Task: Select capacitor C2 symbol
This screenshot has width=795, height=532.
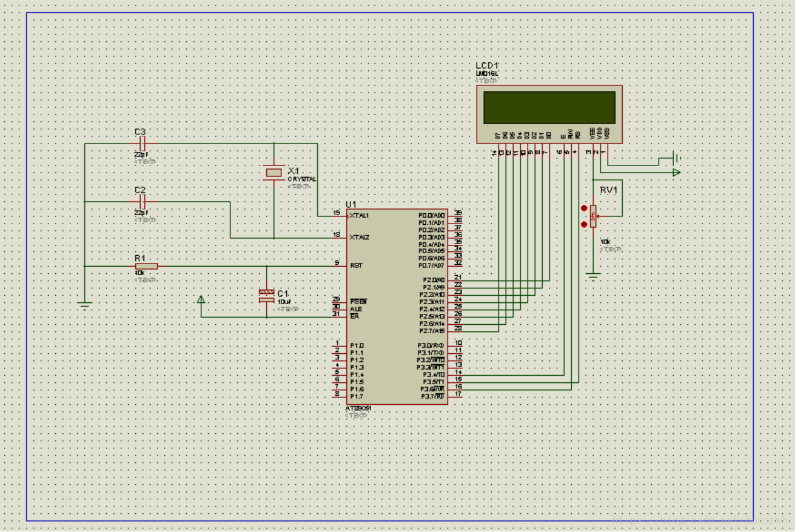Action: click(x=143, y=201)
